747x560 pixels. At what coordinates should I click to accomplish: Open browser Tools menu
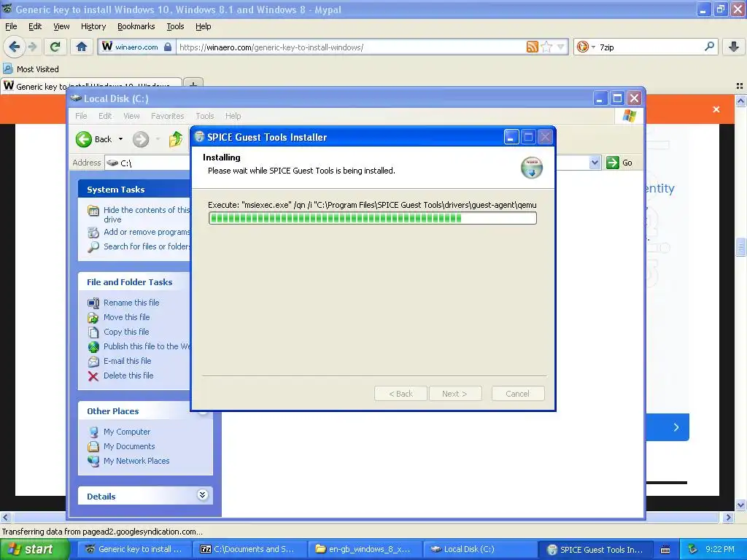click(x=175, y=26)
